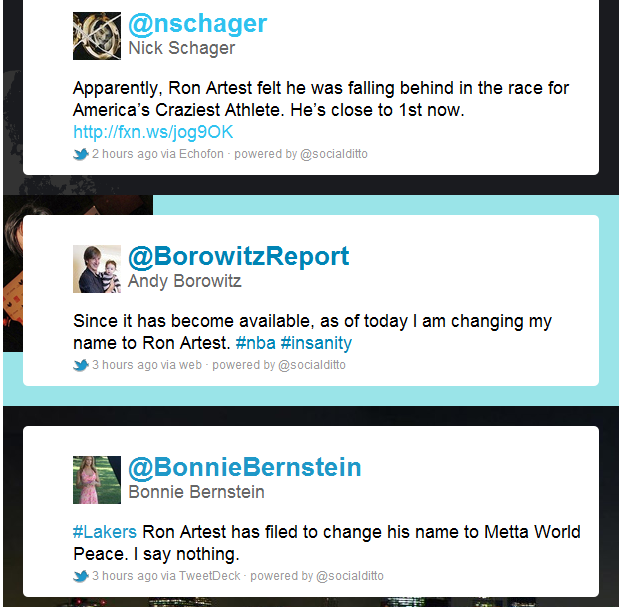This screenshot has height=607, width=621.
Task: Click the Andy Borowitz display name
Action: 184,281
